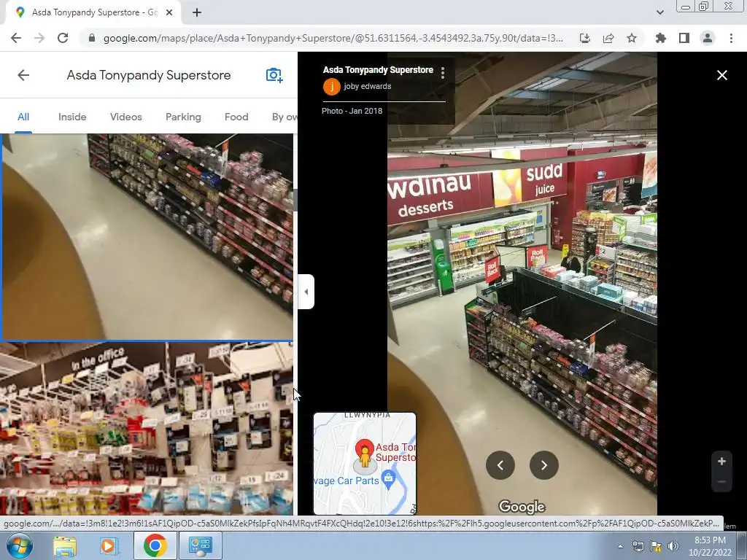The width and height of the screenshot is (747, 560).
Task: Select the Asda Tonypandy Superstore browser tab
Action: (93, 12)
